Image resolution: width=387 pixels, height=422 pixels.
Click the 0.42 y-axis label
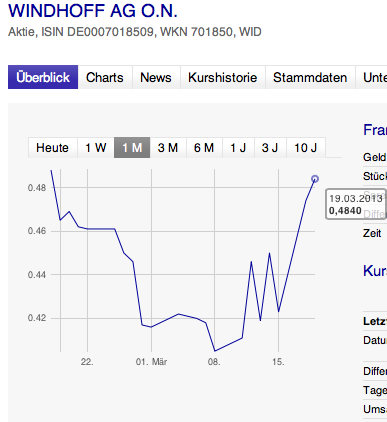(x=37, y=318)
